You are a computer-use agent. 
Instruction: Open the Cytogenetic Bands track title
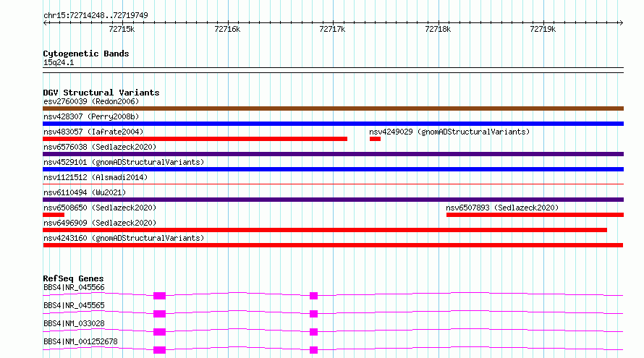click(x=86, y=54)
